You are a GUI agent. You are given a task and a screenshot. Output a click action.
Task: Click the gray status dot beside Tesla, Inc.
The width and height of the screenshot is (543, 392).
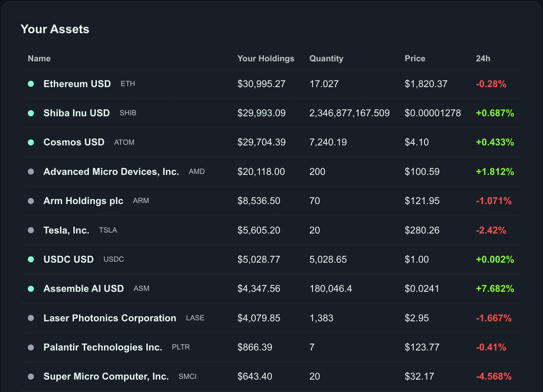click(31, 230)
